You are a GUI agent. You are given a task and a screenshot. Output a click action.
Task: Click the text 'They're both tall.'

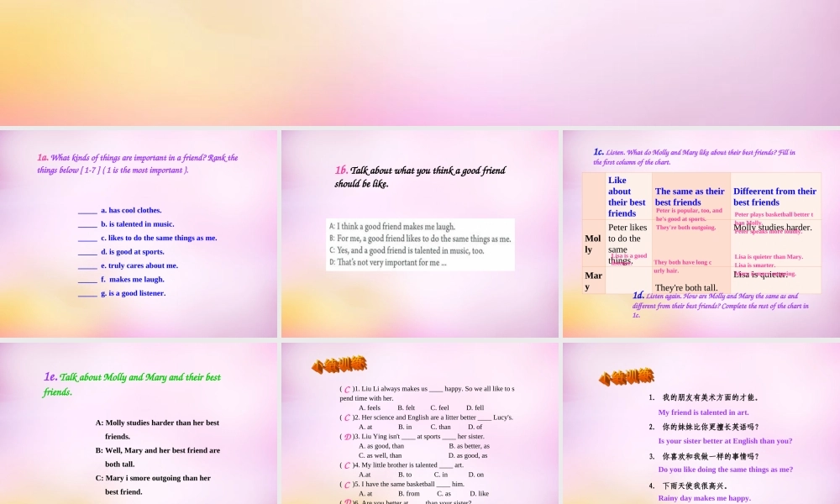pos(685,287)
